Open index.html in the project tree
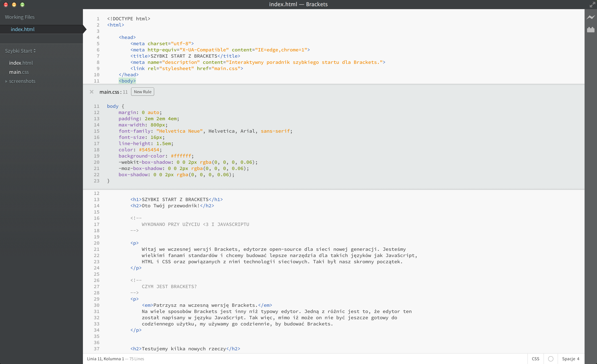597x364 pixels. coord(21,63)
